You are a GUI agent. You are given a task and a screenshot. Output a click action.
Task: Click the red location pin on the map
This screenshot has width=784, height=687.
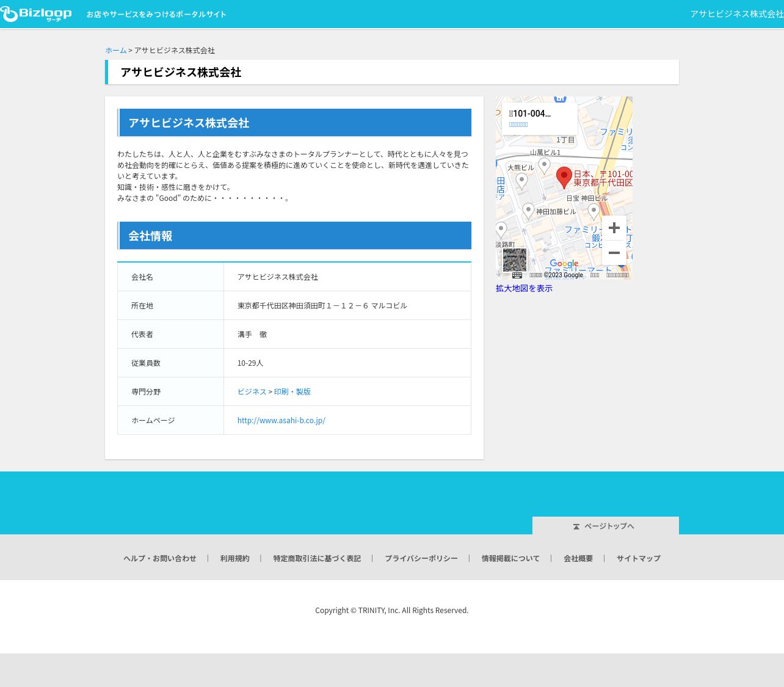[564, 176]
